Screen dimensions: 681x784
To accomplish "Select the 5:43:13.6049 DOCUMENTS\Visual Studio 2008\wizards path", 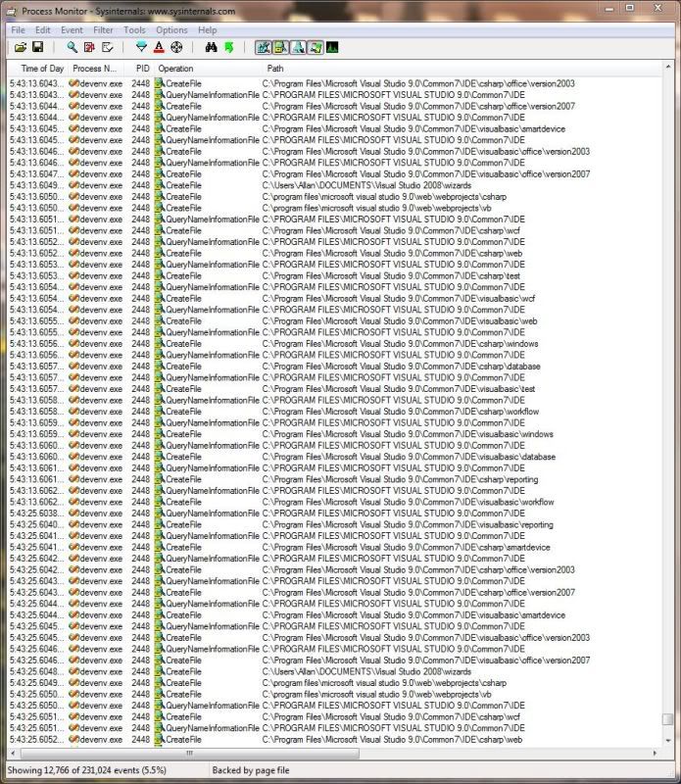I will click(x=366, y=185).
